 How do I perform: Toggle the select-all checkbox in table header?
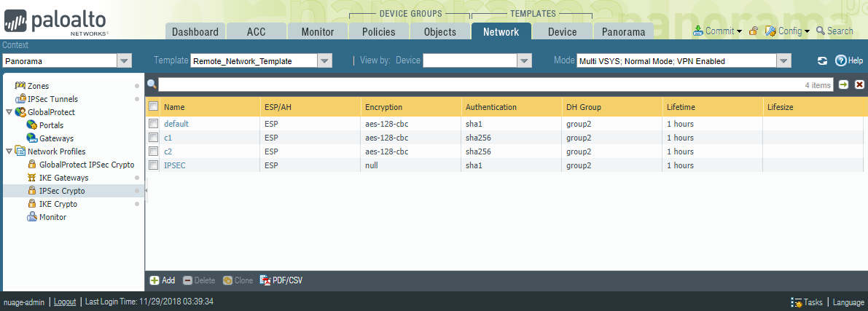tap(154, 107)
